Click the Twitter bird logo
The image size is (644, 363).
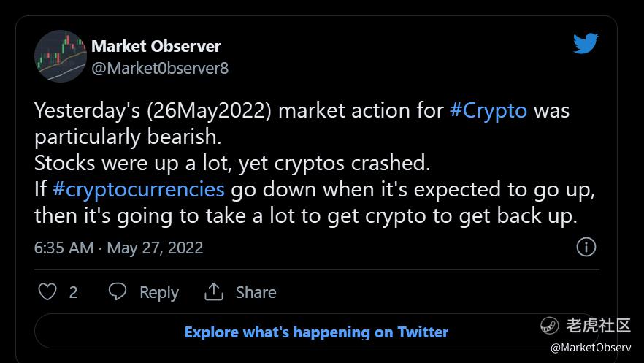point(586,44)
